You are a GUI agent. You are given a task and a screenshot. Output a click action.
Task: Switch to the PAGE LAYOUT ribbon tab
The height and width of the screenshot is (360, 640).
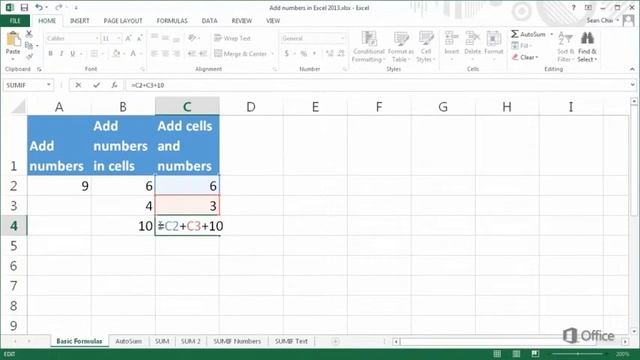tap(123, 20)
